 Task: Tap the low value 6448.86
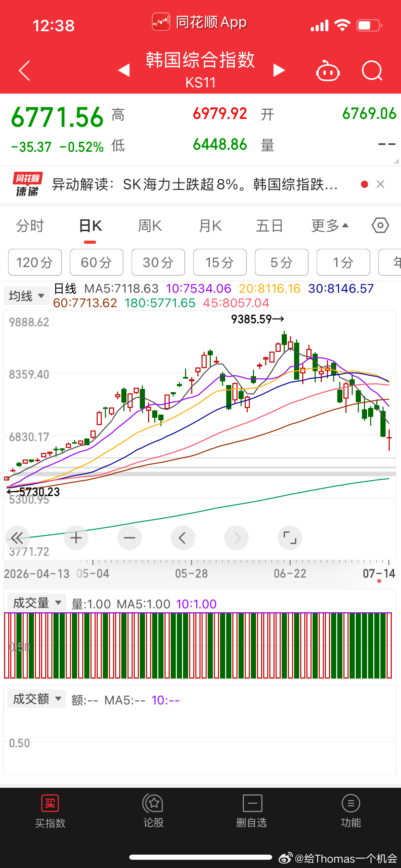click(x=220, y=144)
